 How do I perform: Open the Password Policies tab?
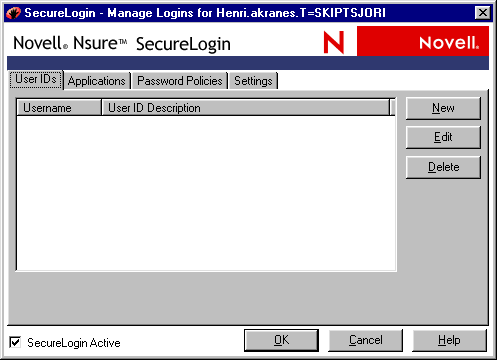(x=180, y=81)
